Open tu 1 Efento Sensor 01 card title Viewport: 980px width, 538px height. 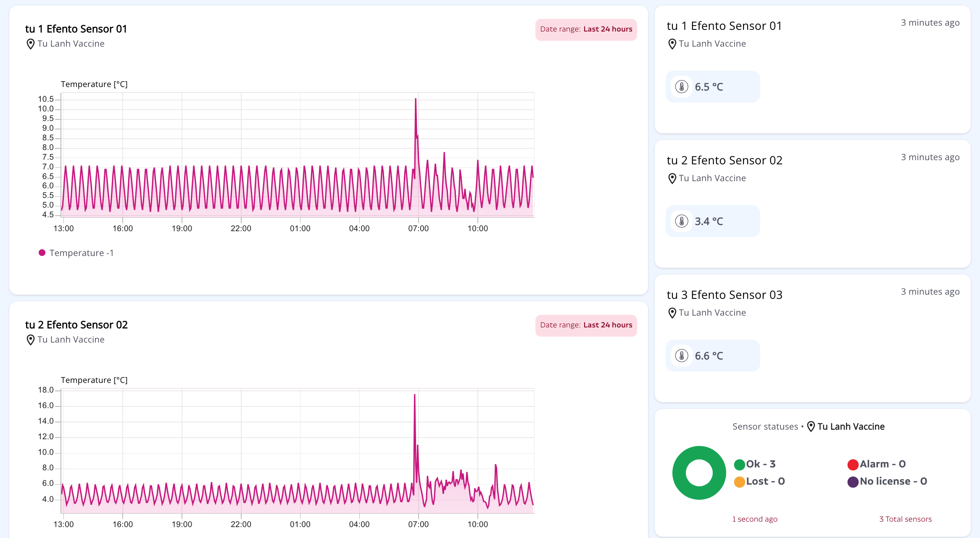tap(724, 26)
